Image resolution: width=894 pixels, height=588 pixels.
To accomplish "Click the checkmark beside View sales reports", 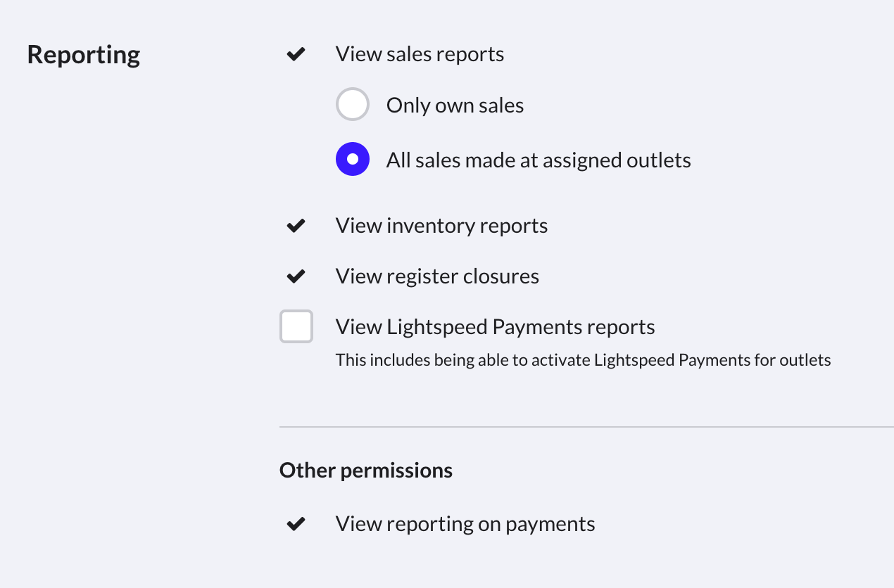I will 296,55.
